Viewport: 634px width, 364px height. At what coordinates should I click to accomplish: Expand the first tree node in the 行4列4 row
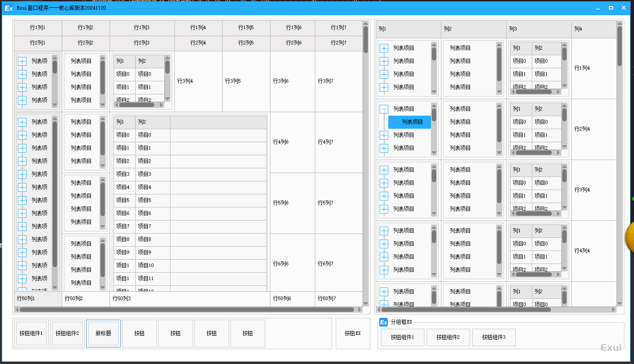point(384,231)
